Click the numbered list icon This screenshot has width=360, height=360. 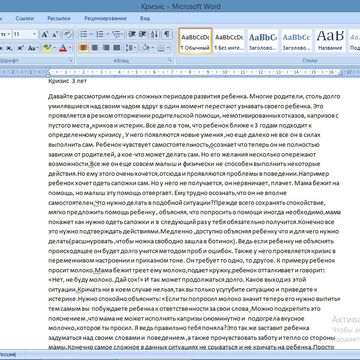click(x=100, y=34)
